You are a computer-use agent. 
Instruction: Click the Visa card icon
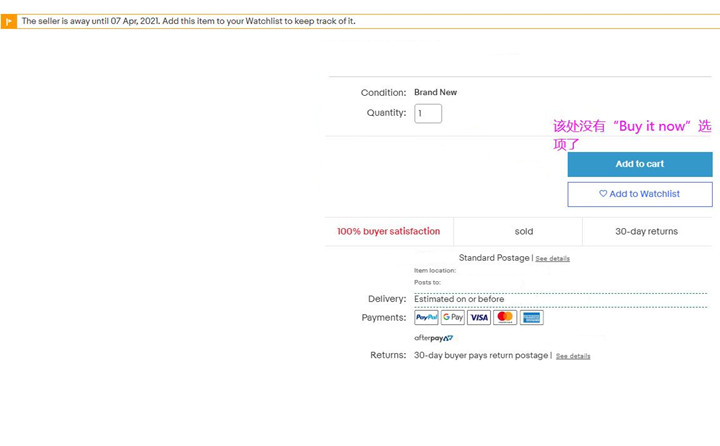point(479,317)
